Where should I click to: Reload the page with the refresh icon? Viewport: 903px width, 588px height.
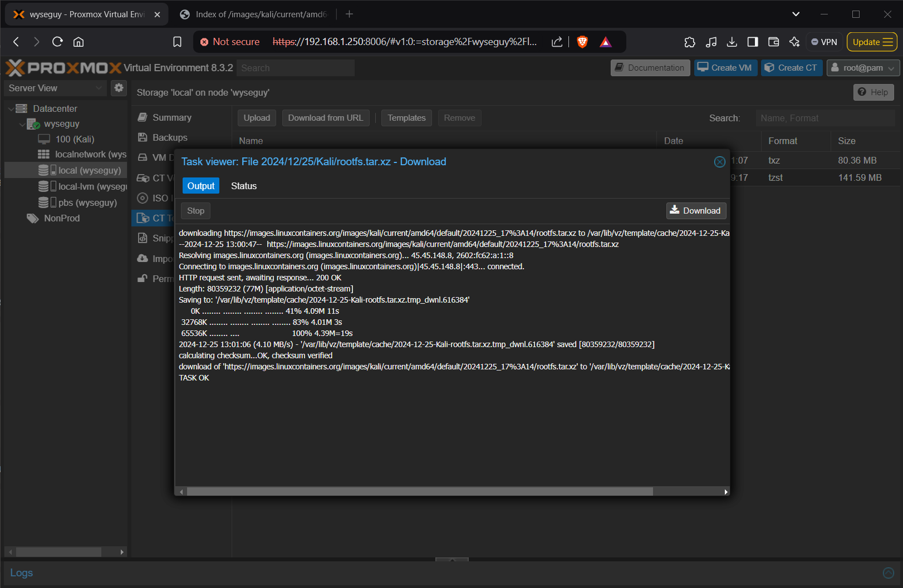point(57,42)
